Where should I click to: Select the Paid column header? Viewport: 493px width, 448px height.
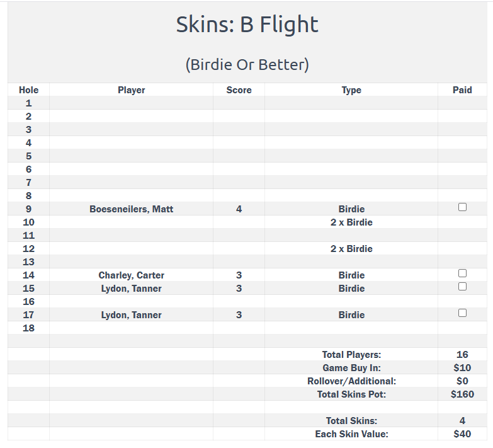pos(462,90)
